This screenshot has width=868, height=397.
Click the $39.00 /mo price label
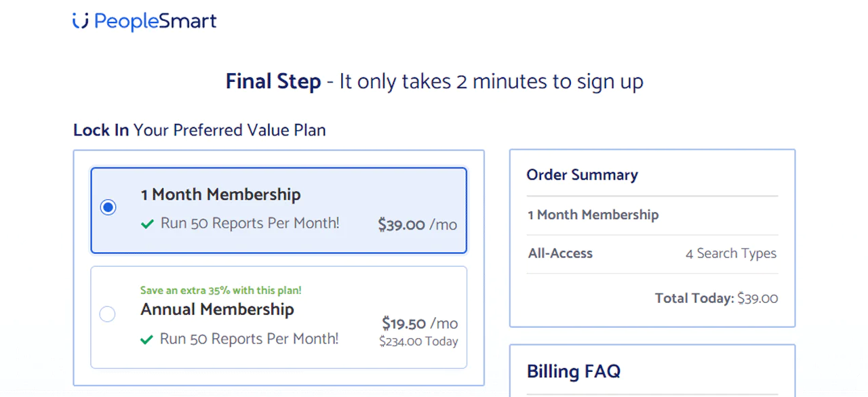[417, 225]
